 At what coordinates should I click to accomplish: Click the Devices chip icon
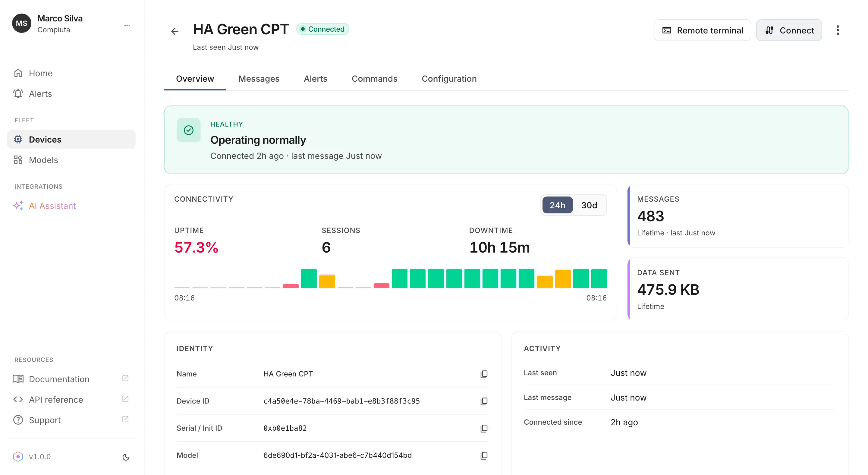pyautogui.click(x=18, y=140)
